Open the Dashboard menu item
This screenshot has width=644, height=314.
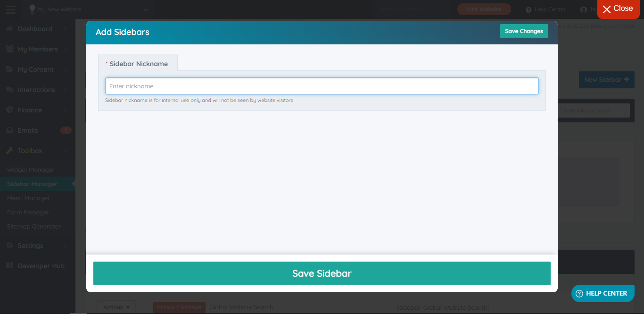click(38, 29)
